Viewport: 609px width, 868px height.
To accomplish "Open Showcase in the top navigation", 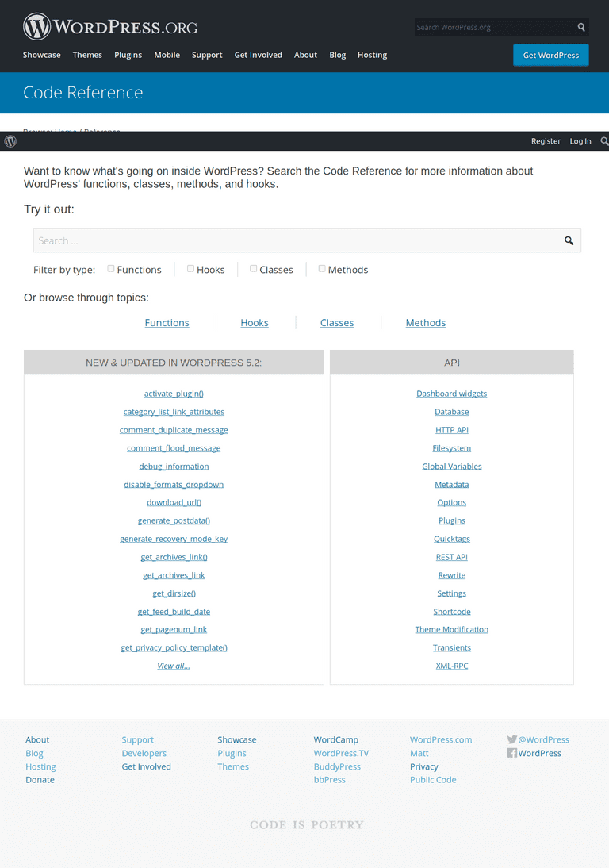I will click(x=41, y=55).
